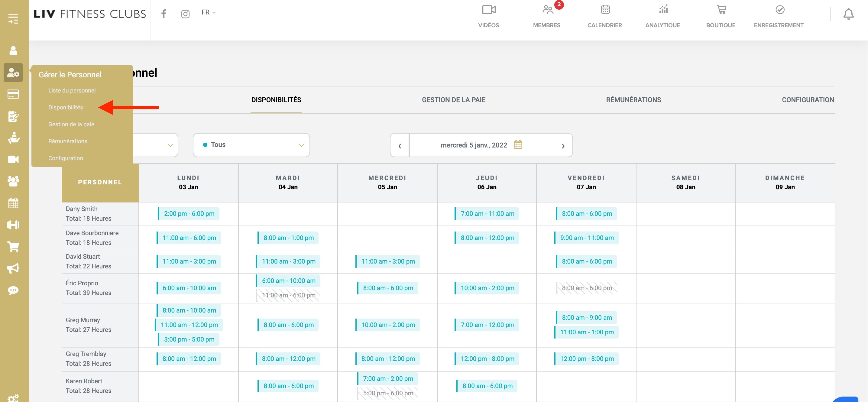Switch to Gestion de la paie tab
The image size is (868, 402).
[453, 100]
